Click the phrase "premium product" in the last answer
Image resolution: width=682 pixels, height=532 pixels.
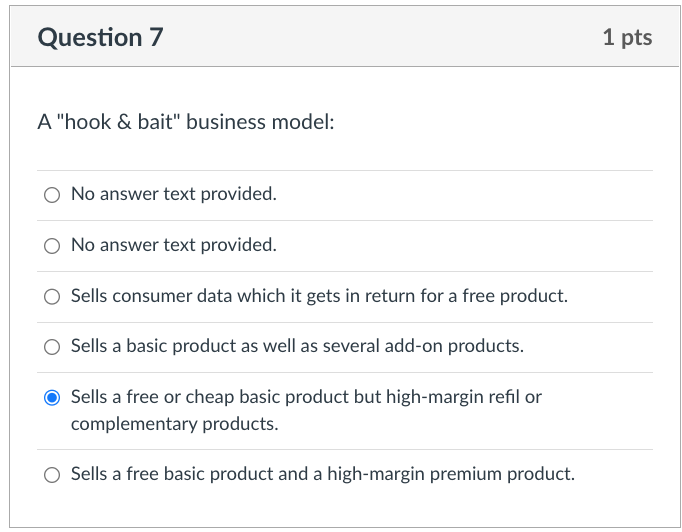point(502,474)
